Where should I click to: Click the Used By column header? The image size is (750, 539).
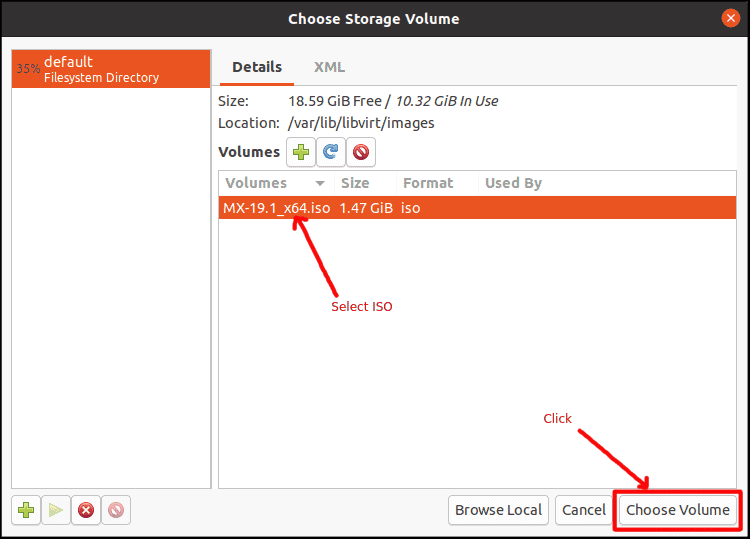513,183
